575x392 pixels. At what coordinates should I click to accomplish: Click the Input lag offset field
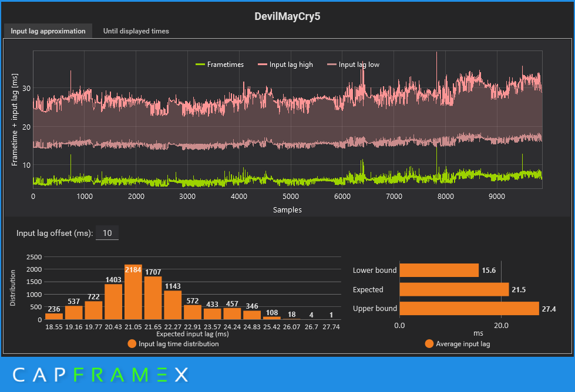coord(107,233)
